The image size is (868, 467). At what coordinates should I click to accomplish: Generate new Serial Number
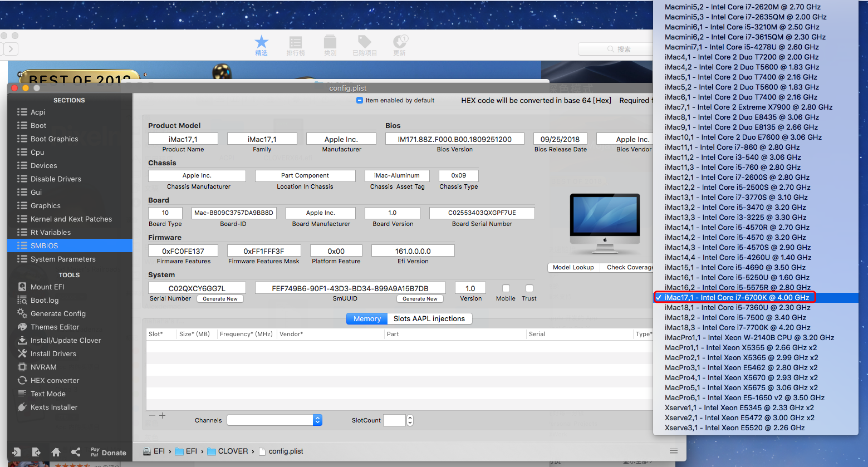point(220,299)
